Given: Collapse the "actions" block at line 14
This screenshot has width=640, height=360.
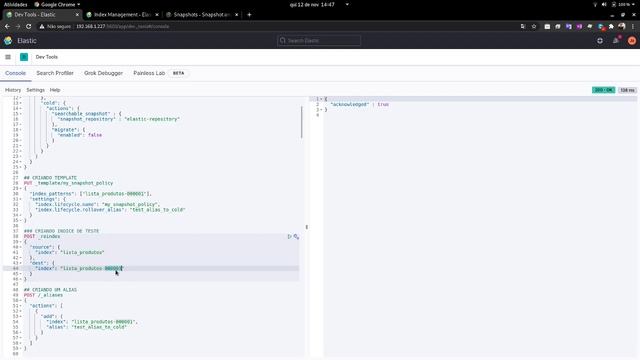Looking at the screenshot, I should pos(21,109).
